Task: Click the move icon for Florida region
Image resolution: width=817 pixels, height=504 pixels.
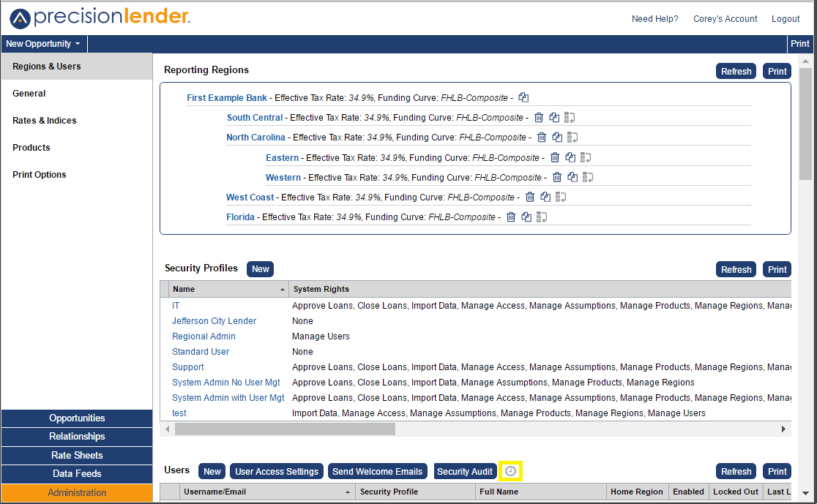Action: pyautogui.click(x=542, y=217)
